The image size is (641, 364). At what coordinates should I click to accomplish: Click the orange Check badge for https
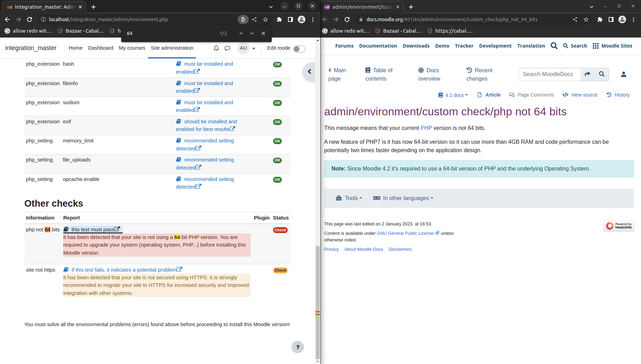point(280,270)
